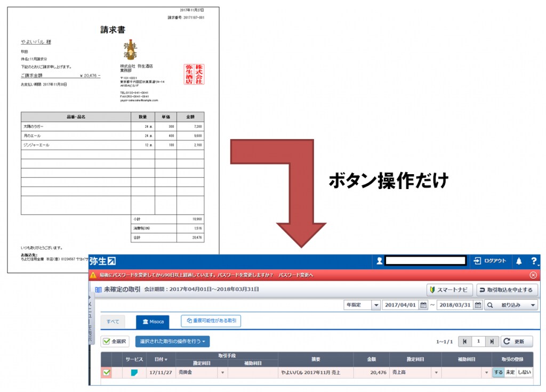The height and width of the screenshot is (392, 546).
Task: Open スマートナビ
Action: pos(449,290)
